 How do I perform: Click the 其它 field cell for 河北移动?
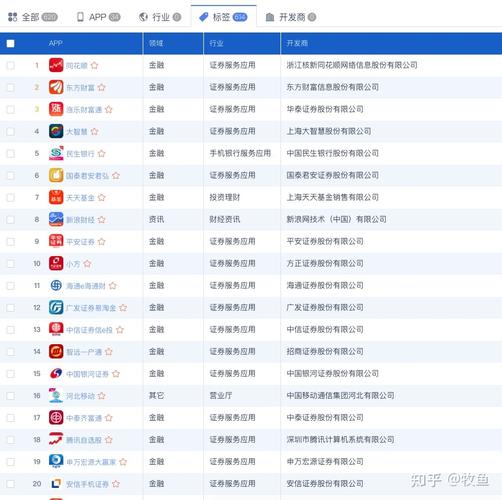(156, 396)
